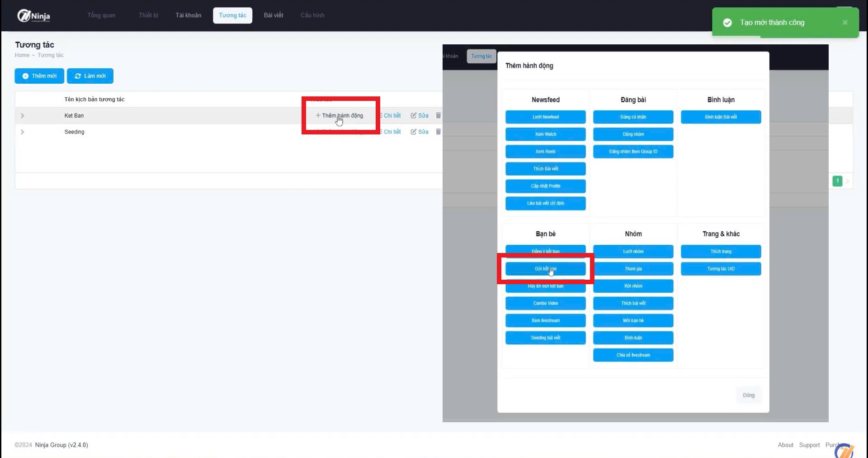The height and width of the screenshot is (458, 868).
Task: Click Sửa to edit Ket Ban
Action: coord(420,115)
